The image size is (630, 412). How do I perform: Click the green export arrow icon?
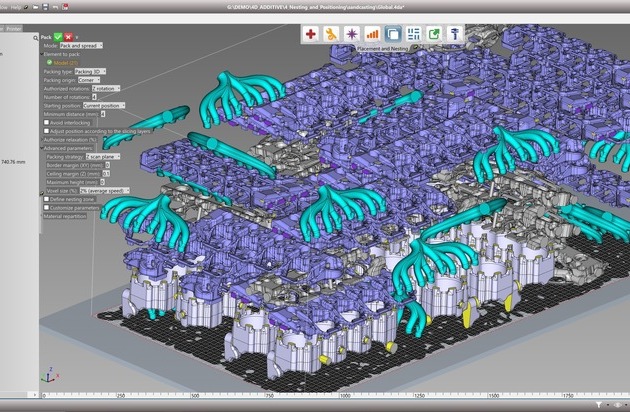[433, 34]
